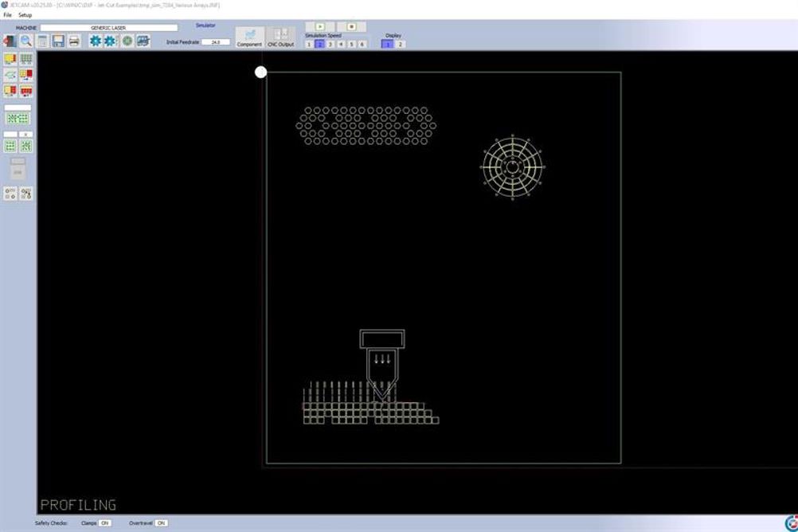The height and width of the screenshot is (532, 798).
Task: Click the circular spider-web pattern part
Action: coord(513,167)
